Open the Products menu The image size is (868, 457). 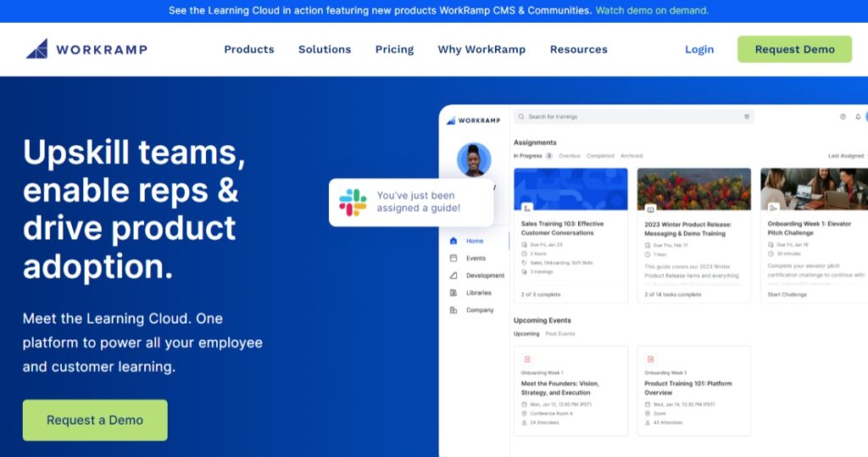coord(249,49)
